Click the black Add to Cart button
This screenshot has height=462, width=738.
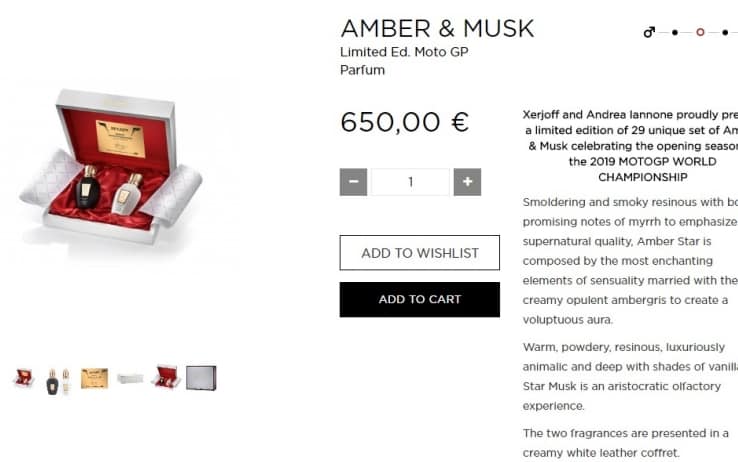[x=419, y=299]
